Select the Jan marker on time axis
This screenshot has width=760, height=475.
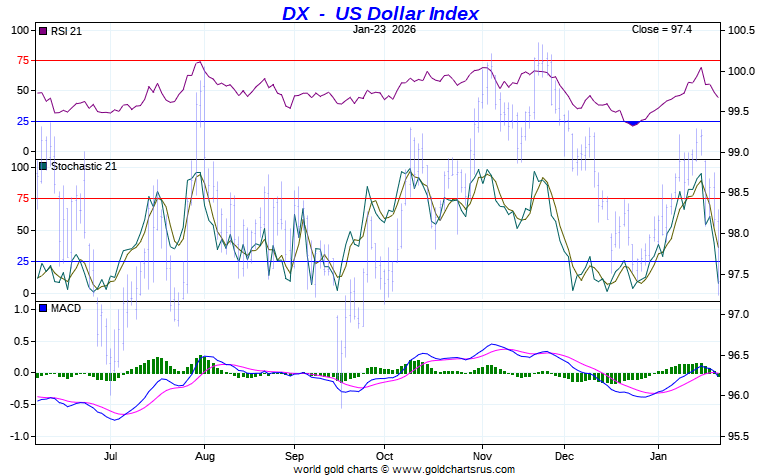click(x=659, y=453)
